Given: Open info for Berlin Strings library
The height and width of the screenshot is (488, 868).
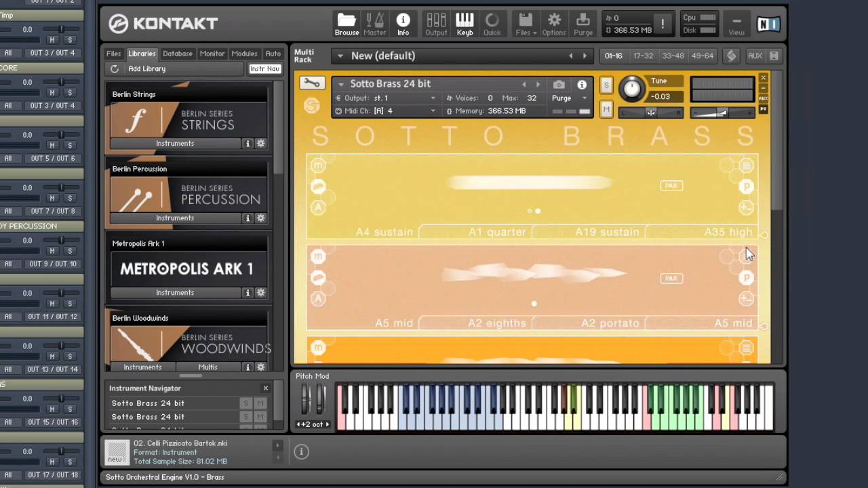Looking at the screenshot, I should (x=248, y=144).
